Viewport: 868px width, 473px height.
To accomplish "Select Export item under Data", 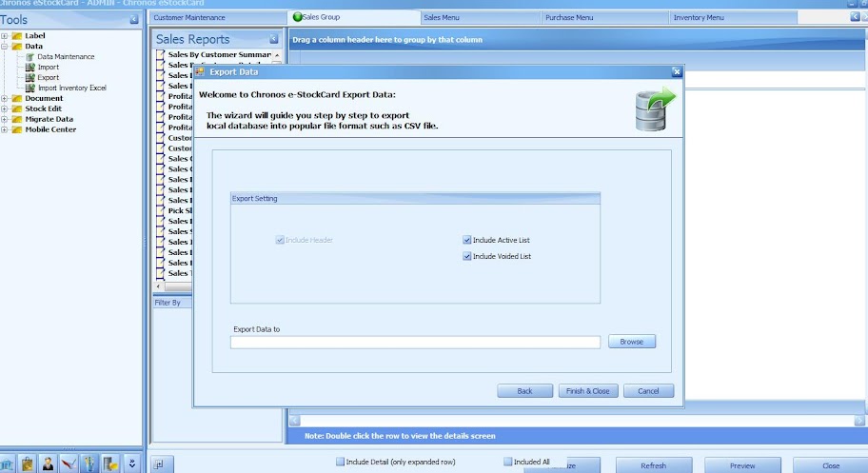I will [49, 77].
